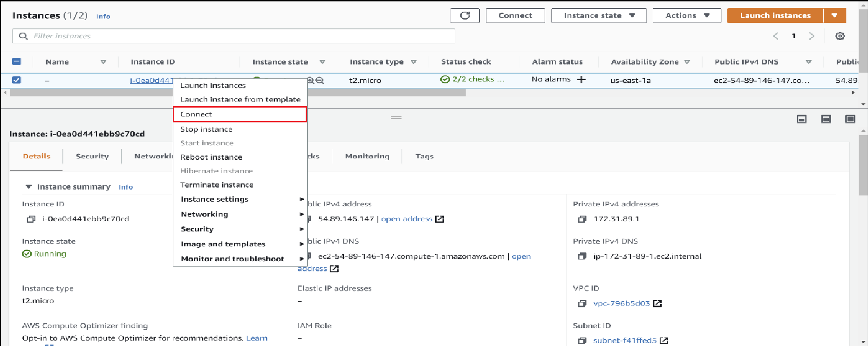Image resolution: width=868 pixels, height=346 pixels.
Task: Toggle the select-all header checkbox
Action: (x=16, y=61)
